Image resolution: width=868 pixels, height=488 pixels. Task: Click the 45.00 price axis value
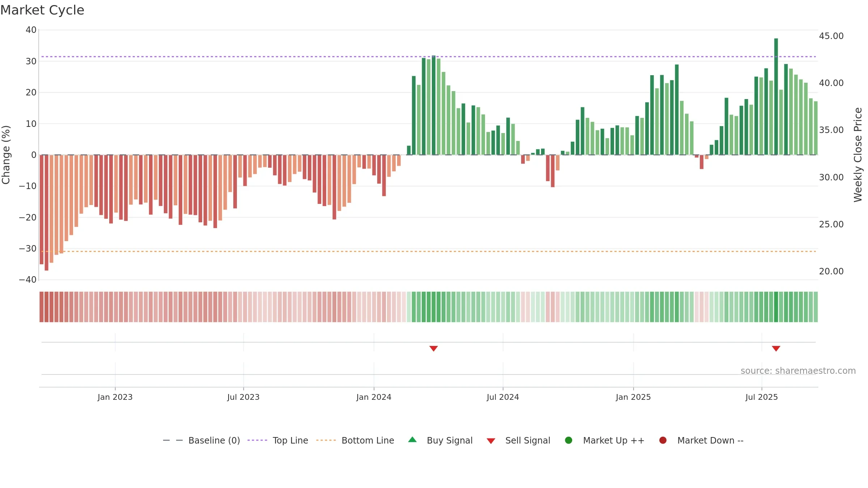[831, 36]
